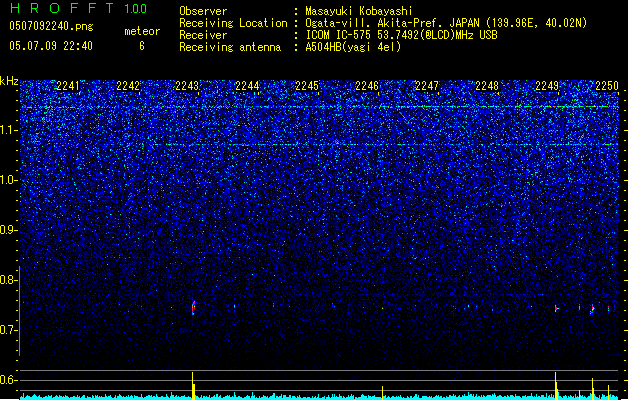
Task: Click the Receiving Location label
Action: click(233, 23)
